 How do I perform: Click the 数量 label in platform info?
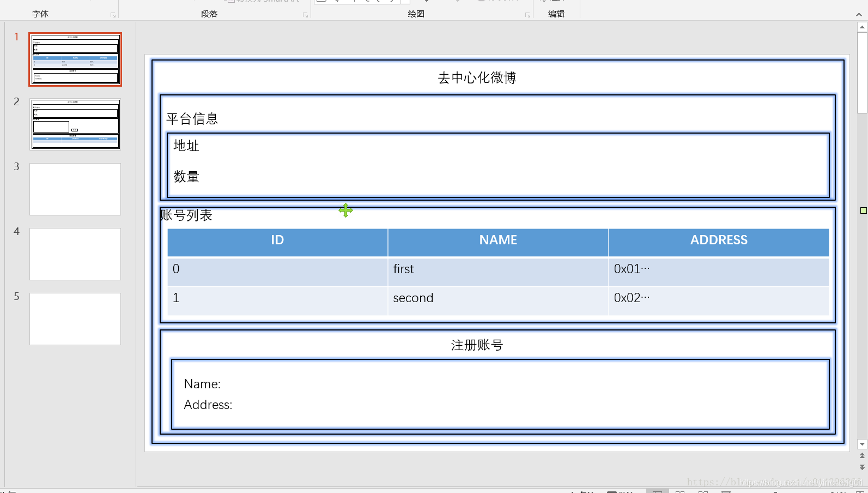coord(186,177)
